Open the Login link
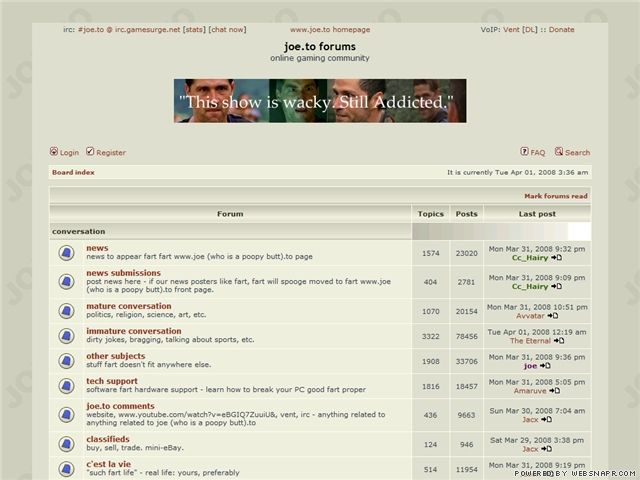This screenshot has width=640, height=480. tap(69, 153)
